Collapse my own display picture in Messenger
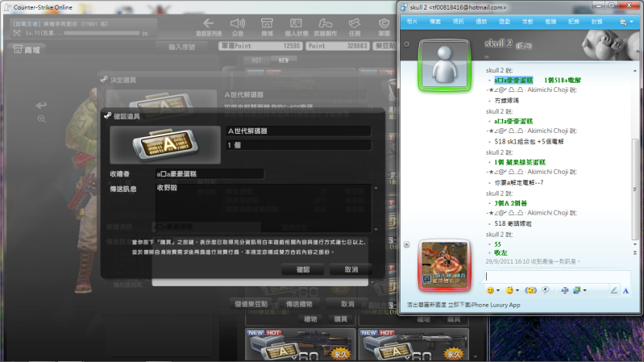644x362 pixels. pos(406,244)
